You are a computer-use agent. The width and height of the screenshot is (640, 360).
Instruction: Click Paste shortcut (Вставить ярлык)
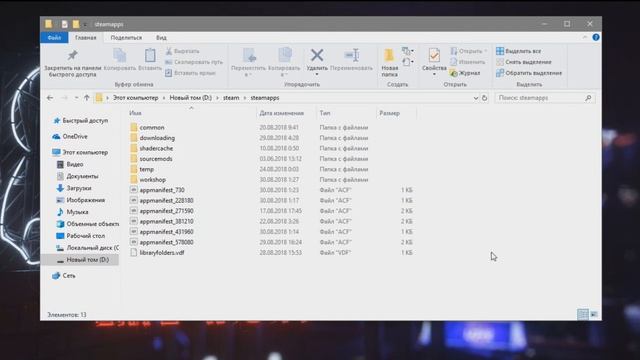[190, 73]
